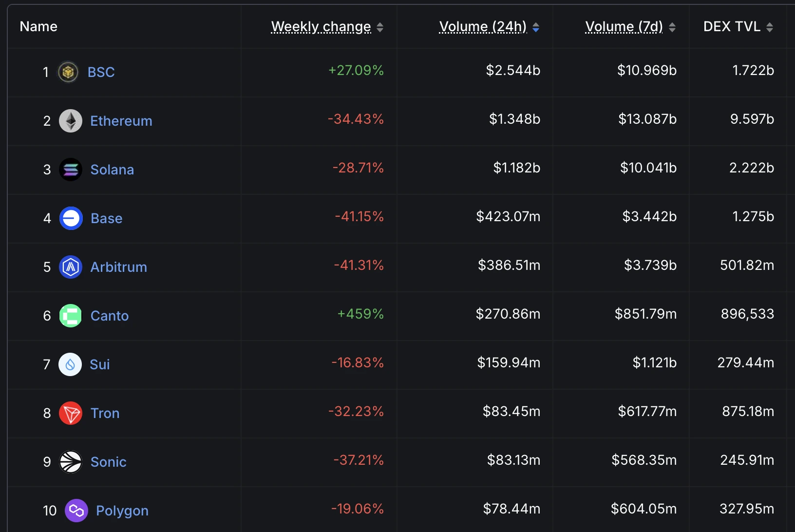Open the Base chain link

pos(107,218)
